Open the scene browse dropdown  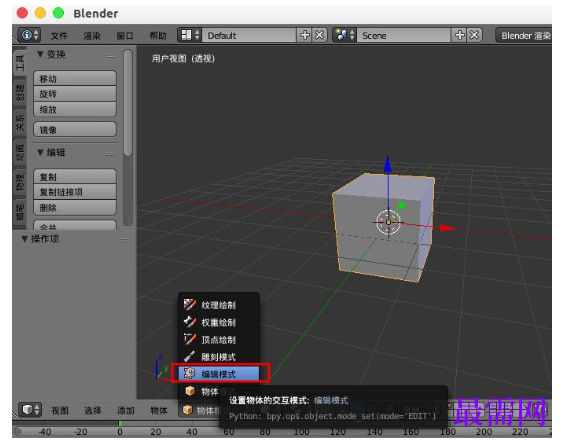click(x=344, y=35)
